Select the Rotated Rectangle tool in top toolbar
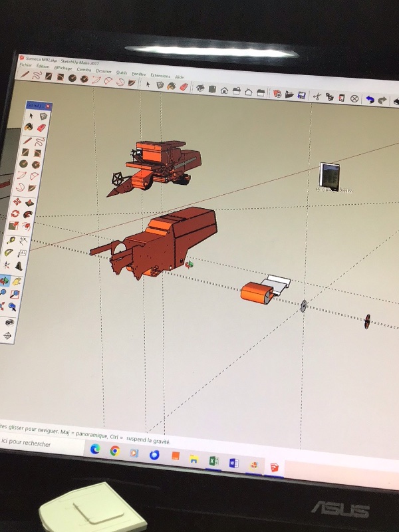399x532 pixels. coord(61,77)
